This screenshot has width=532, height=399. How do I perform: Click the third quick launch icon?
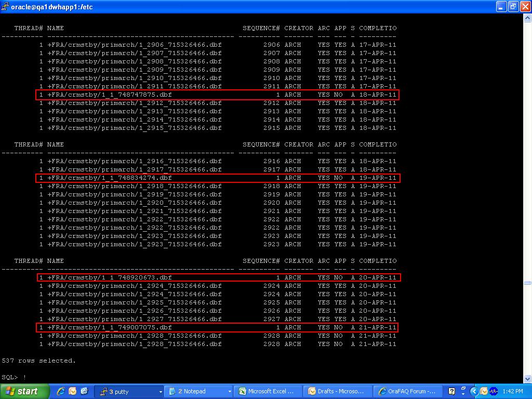84,391
